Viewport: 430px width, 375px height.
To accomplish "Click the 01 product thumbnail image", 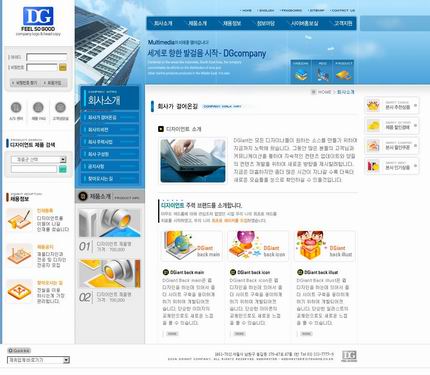I will [x=110, y=222].
